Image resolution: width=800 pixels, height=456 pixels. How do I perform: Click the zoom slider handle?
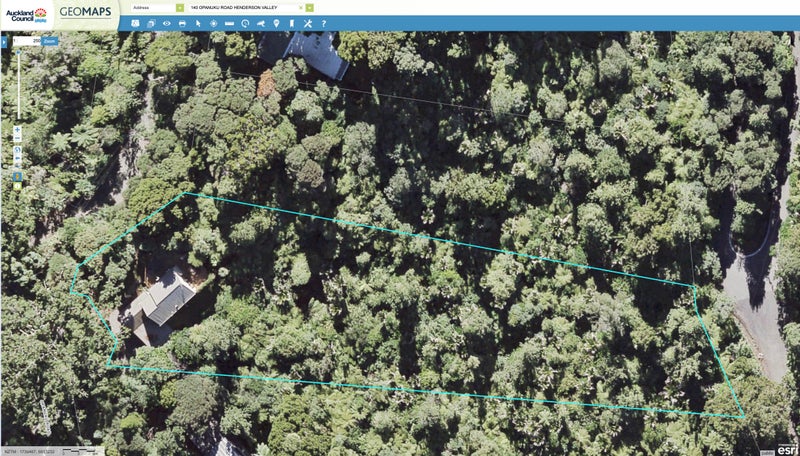[x=19, y=53]
